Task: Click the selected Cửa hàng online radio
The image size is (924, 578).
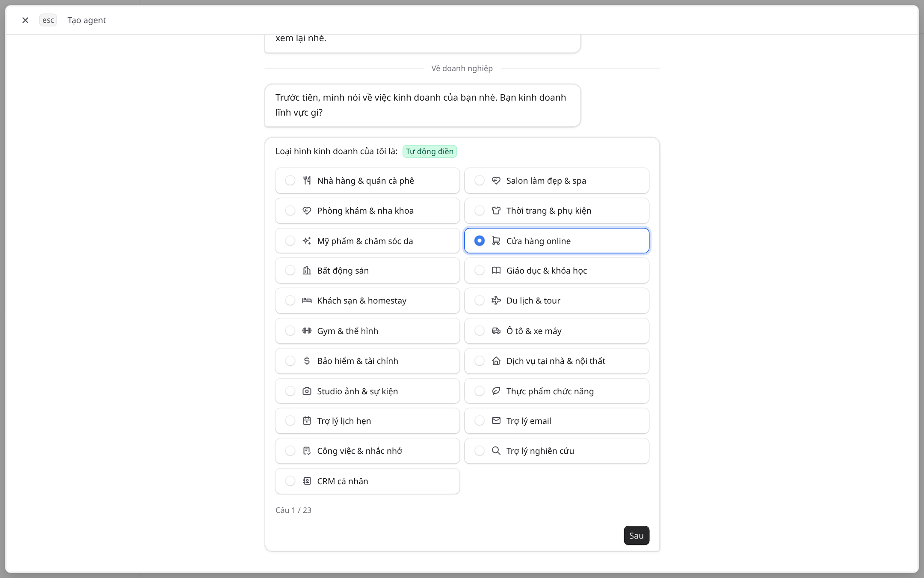Action: tap(480, 241)
